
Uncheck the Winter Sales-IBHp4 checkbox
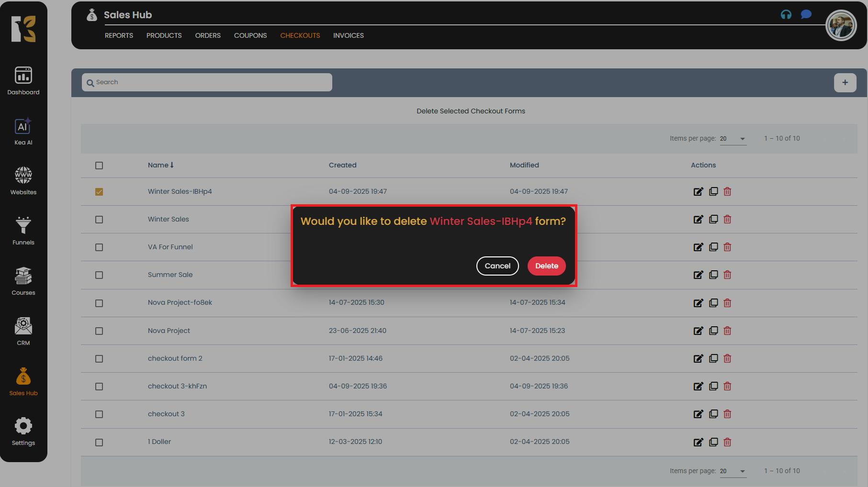pos(99,192)
